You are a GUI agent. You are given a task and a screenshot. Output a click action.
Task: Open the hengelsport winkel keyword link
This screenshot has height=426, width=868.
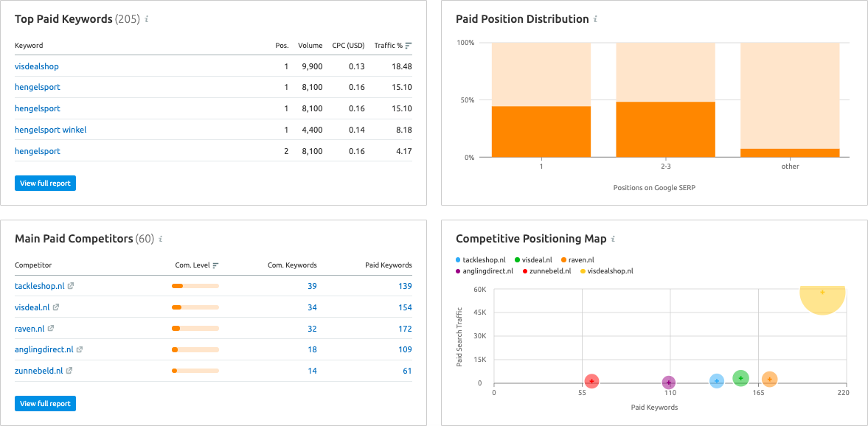pos(50,130)
